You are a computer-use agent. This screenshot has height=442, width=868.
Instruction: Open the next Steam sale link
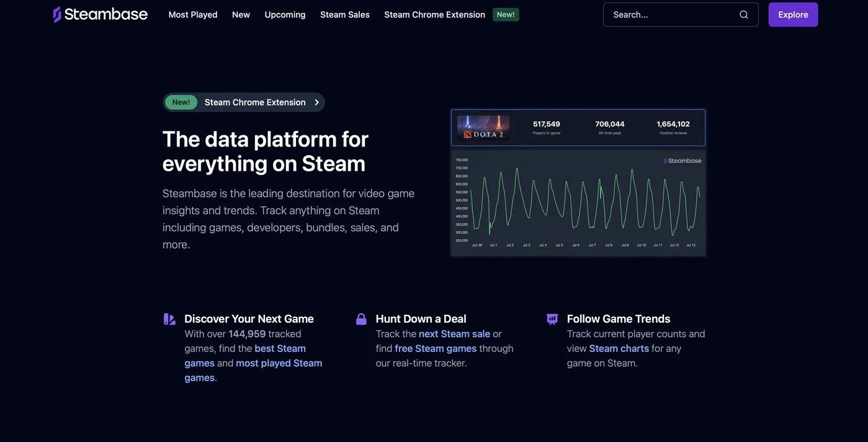pos(454,334)
